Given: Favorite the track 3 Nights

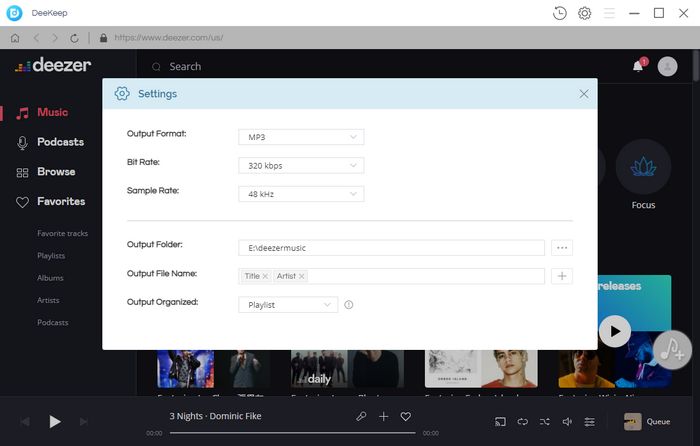Looking at the screenshot, I should [405, 417].
